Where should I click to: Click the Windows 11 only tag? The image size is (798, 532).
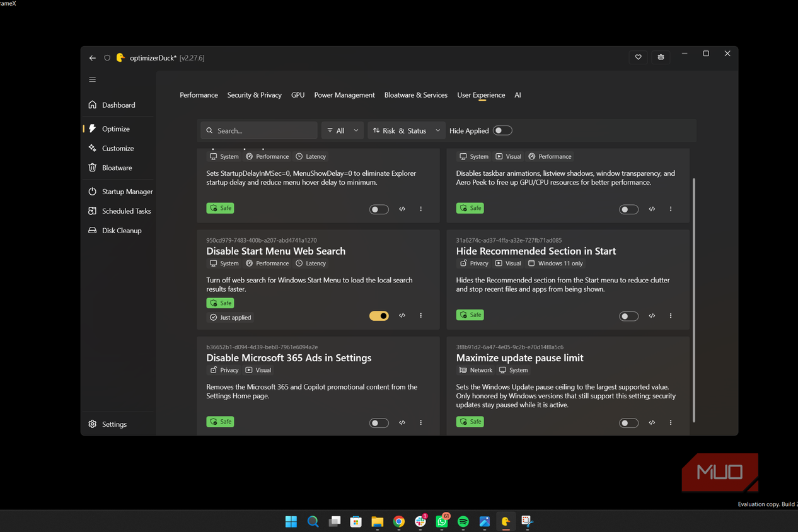click(555, 263)
